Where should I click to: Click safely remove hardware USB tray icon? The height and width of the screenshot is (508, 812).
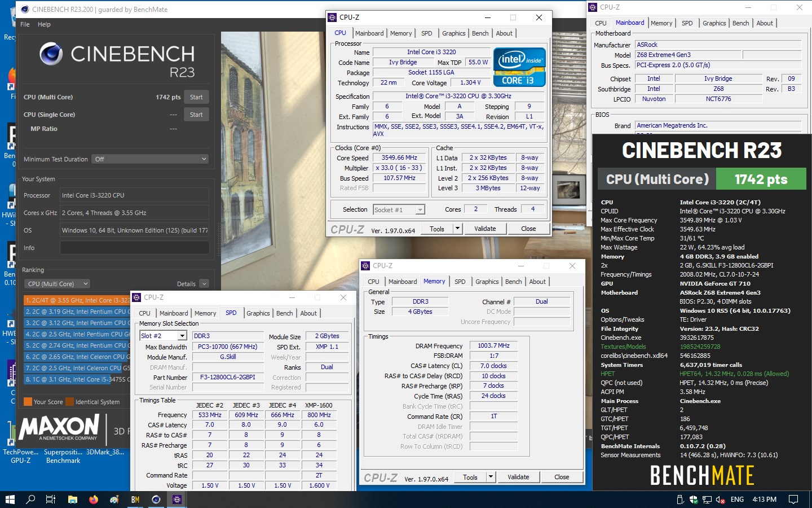679,500
